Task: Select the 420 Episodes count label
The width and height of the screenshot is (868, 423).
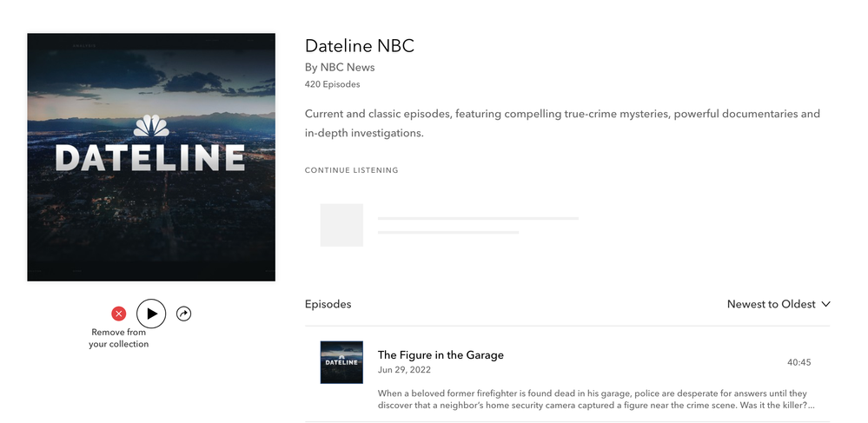Action: coord(332,84)
